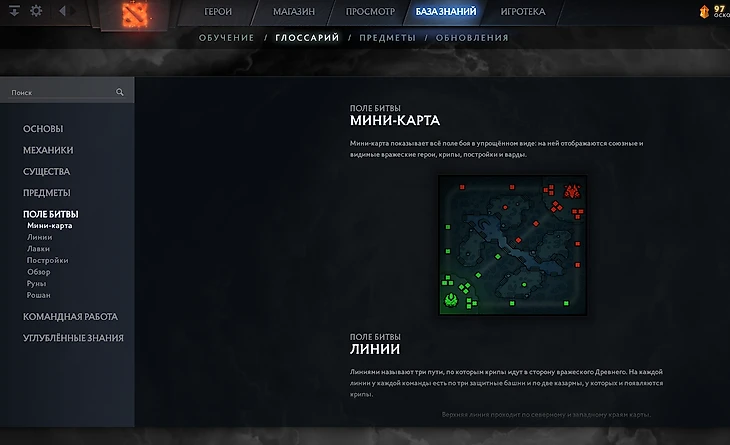Screen dimensions: 730x445
Task: Select Руны under ПОЛЕ БИТВЫ
Action: pos(36,283)
